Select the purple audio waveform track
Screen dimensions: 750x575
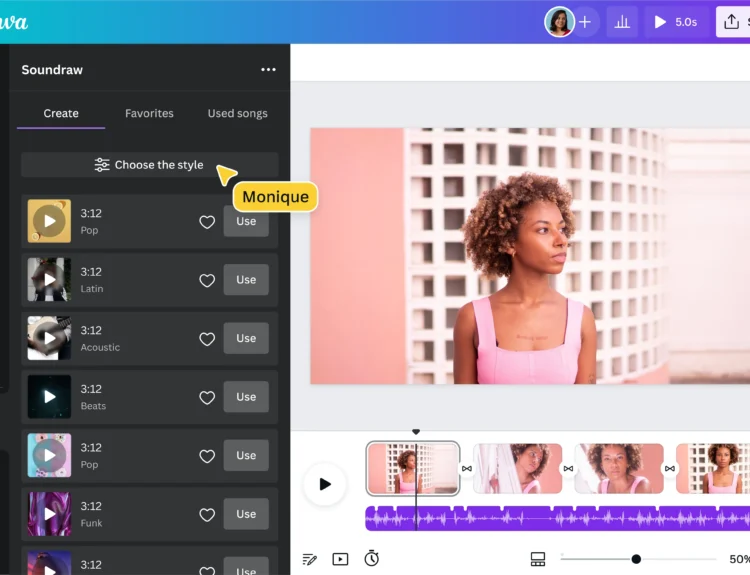558,518
